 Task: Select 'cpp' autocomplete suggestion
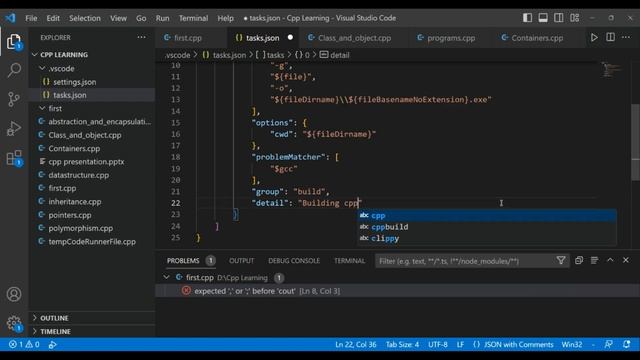(487, 215)
